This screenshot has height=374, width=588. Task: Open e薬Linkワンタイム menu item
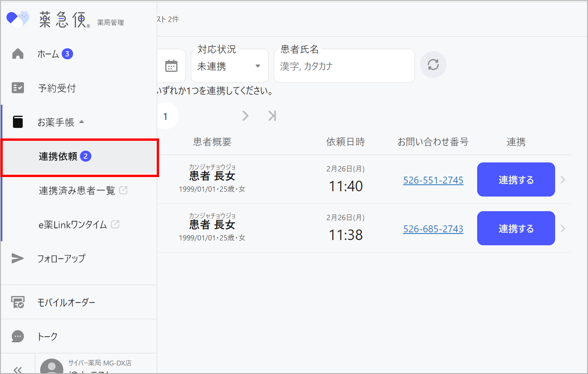[x=73, y=225]
